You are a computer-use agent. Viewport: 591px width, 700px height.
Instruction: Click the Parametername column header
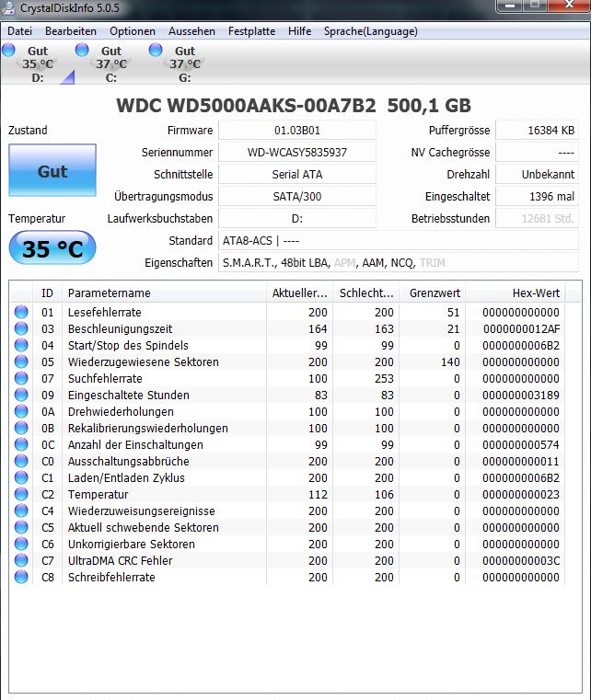165,293
